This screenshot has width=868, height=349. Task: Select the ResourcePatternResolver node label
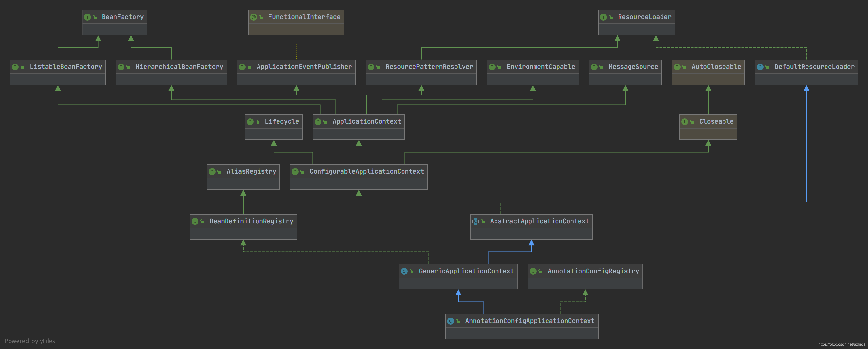click(430, 67)
